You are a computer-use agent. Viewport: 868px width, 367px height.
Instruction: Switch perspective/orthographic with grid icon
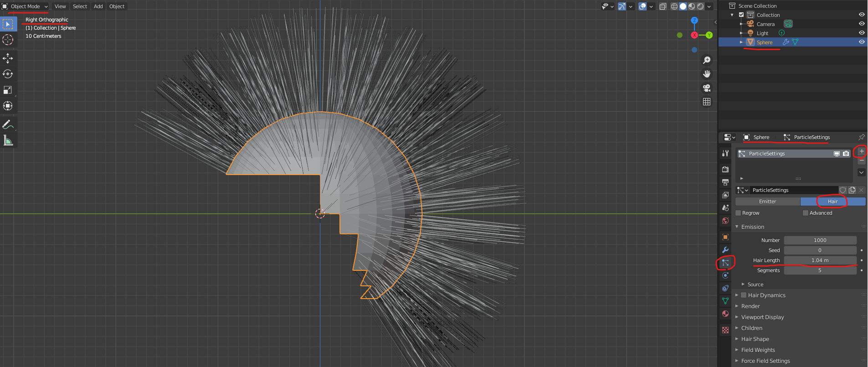[707, 102]
